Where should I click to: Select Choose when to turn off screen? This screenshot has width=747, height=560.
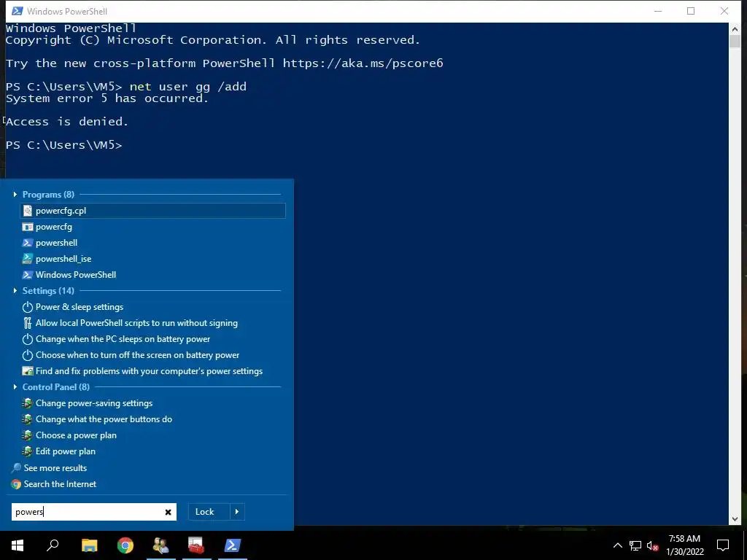(137, 355)
